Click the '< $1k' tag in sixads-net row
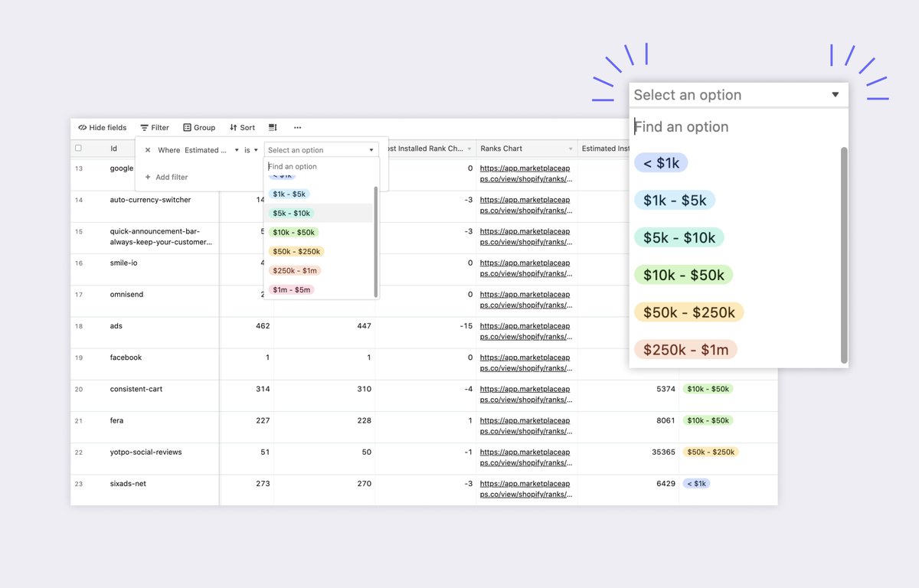 pyautogui.click(x=697, y=484)
